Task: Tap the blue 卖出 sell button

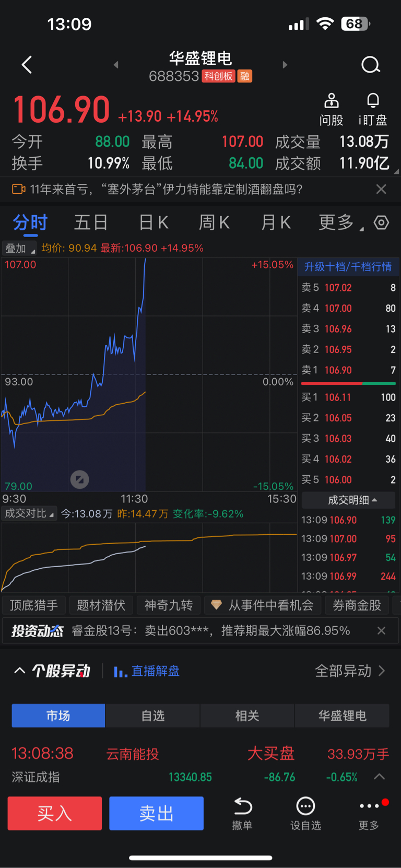Action: (x=156, y=813)
